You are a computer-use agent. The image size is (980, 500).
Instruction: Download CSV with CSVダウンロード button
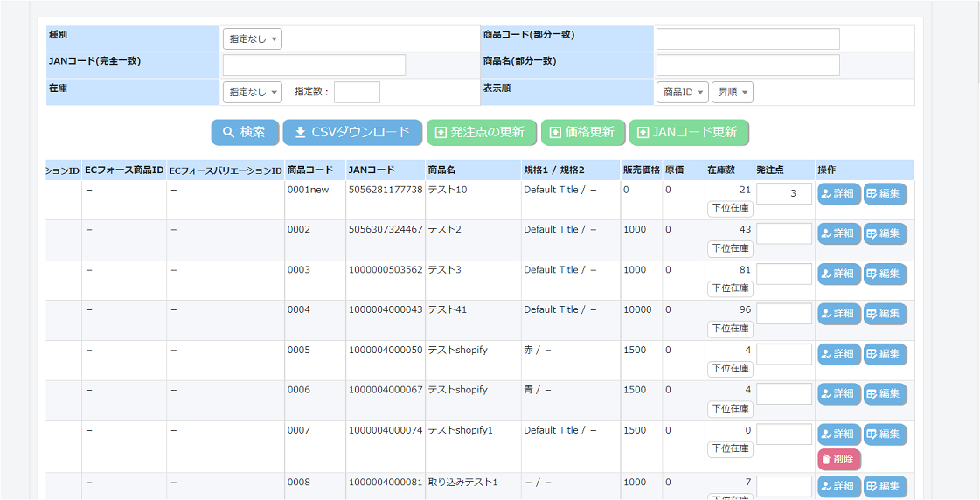coord(352,133)
